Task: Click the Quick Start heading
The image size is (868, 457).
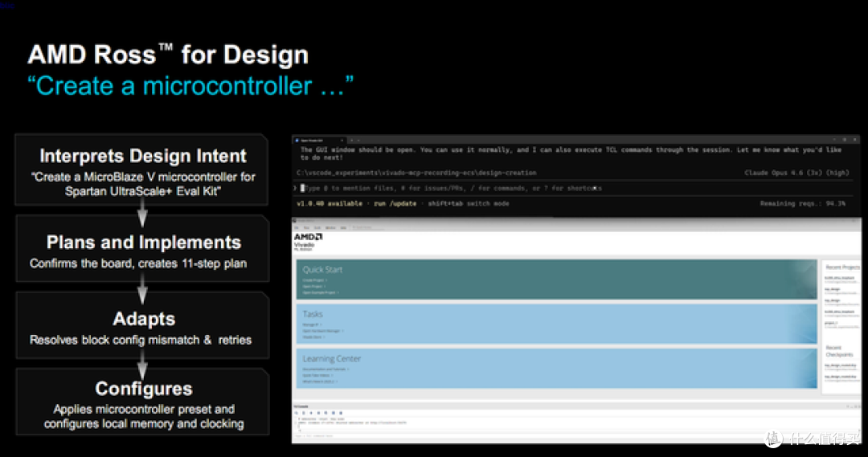Action: coord(323,269)
